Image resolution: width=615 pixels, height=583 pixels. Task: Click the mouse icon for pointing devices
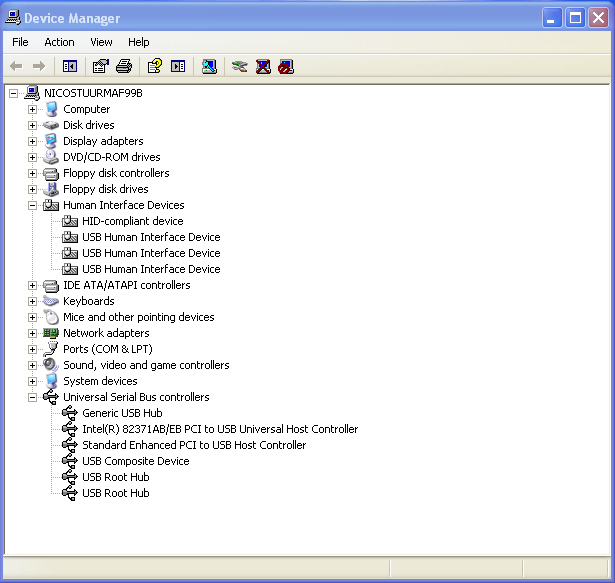pyautogui.click(x=51, y=317)
